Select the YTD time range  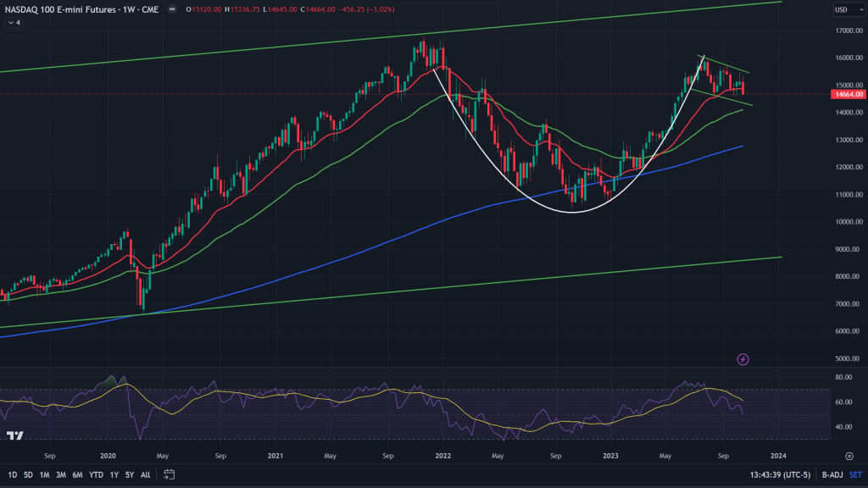[x=94, y=474]
